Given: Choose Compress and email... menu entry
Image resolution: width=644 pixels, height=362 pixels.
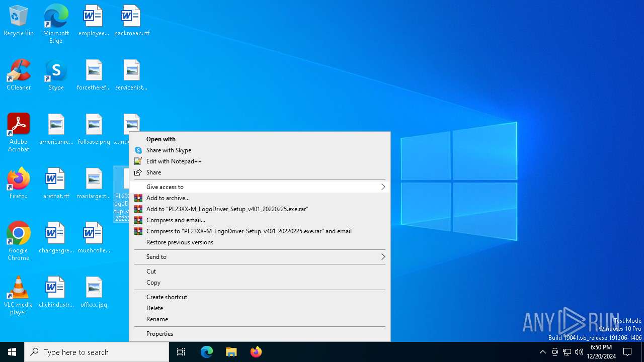Looking at the screenshot, I should pos(260,220).
